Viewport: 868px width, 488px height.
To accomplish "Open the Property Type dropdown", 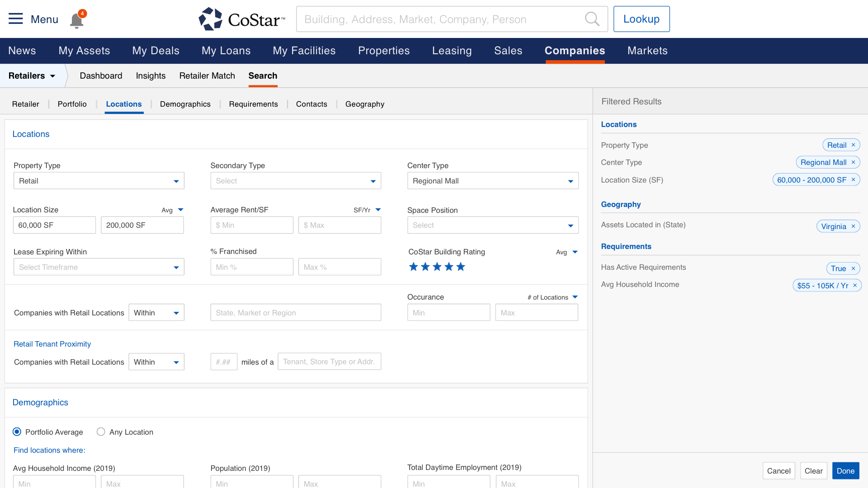I will [99, 181].
